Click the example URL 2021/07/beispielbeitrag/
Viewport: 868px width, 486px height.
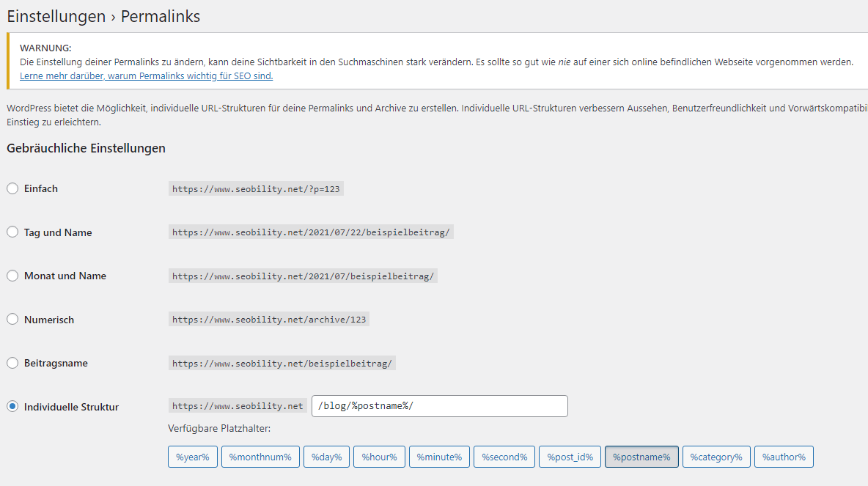point(303,276)
